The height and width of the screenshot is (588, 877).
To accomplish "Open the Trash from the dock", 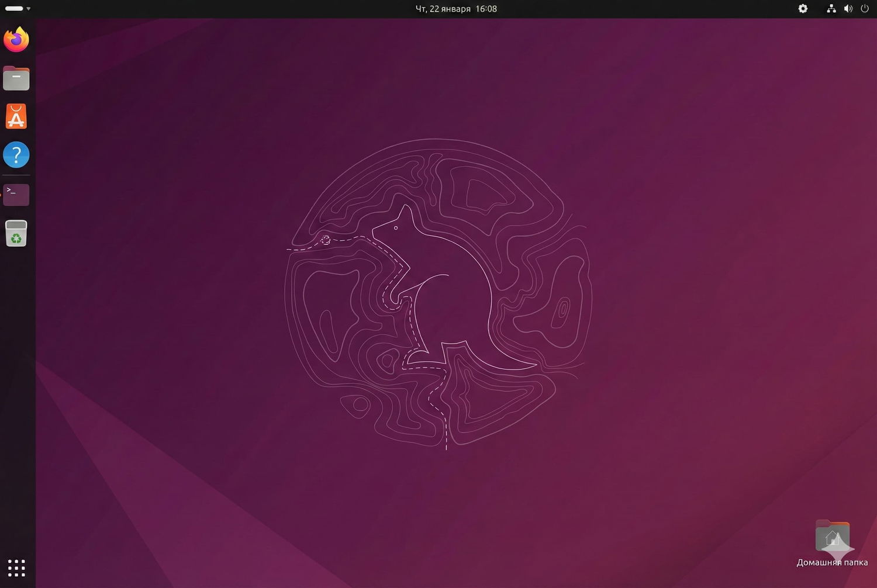I will point(16,233).
